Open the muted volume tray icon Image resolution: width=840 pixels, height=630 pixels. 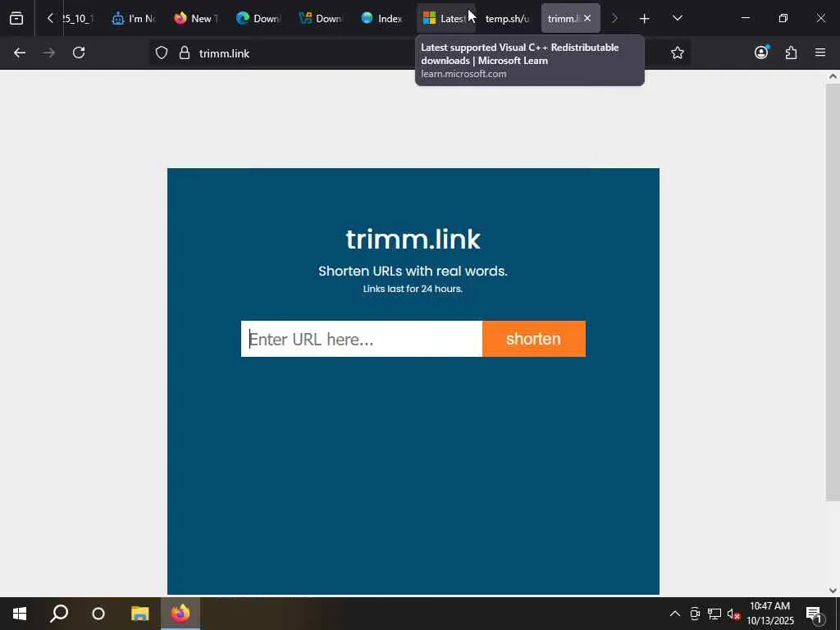click(733, 614)
